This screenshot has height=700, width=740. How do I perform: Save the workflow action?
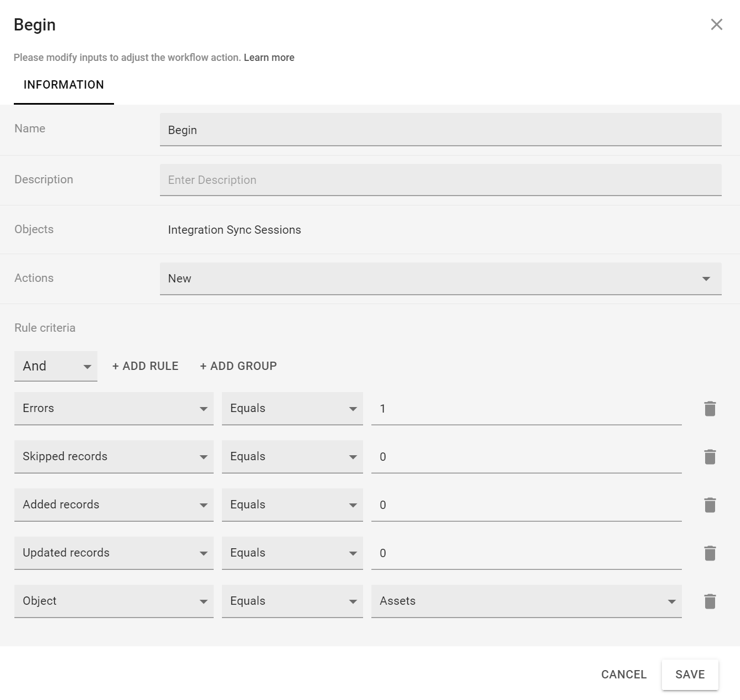690,675
